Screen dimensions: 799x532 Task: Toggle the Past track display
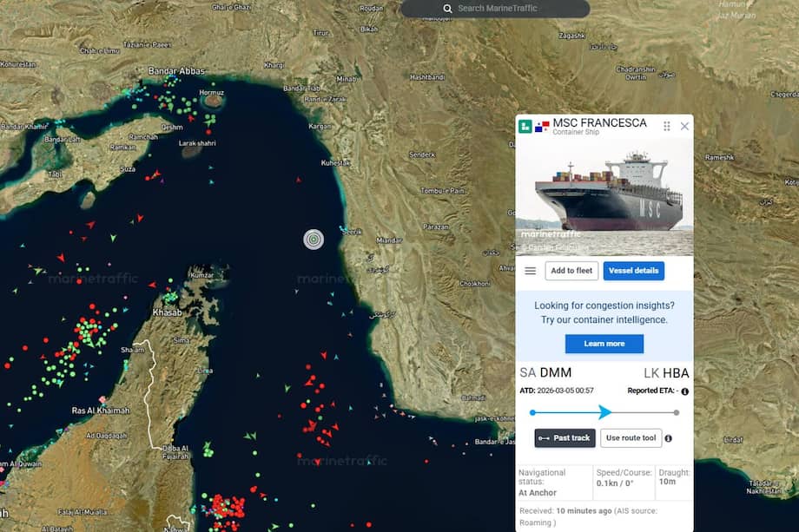pos(565,438)
